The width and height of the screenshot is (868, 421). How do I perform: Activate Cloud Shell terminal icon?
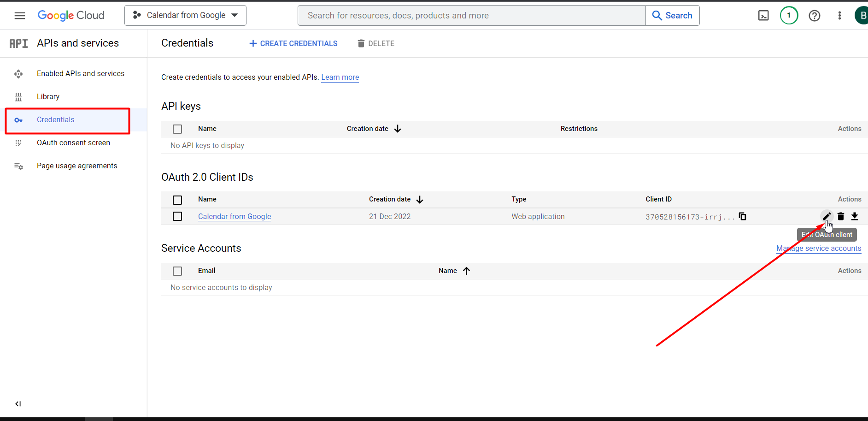pos(763,16)
